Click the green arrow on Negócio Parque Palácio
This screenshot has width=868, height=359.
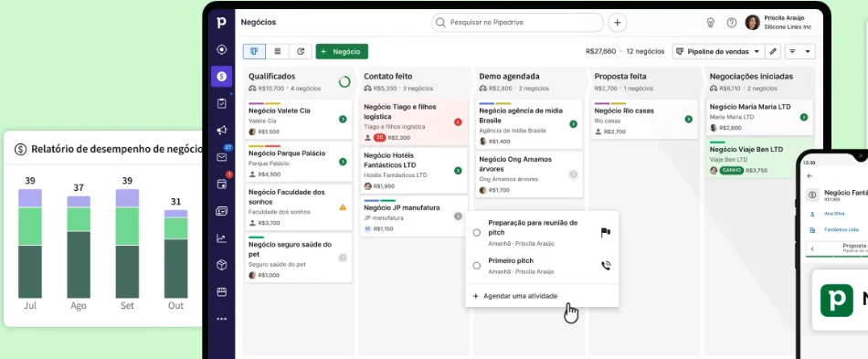pyautogui.click(x=343, y=162)
